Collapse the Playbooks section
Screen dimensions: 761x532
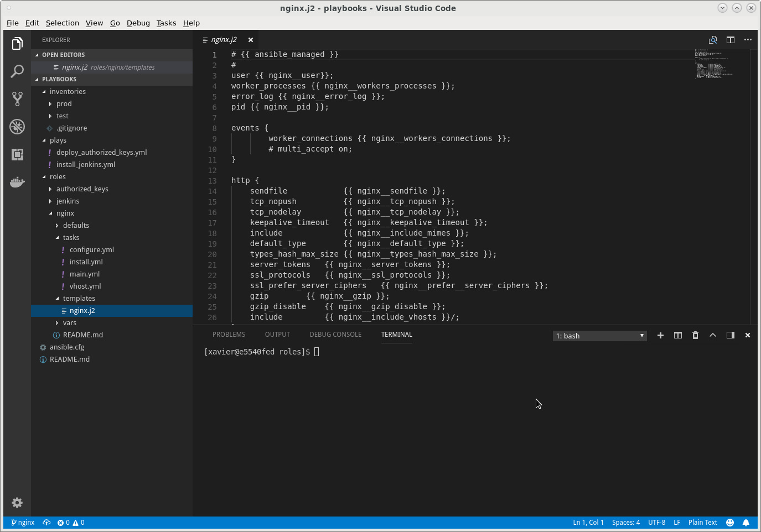click(x=112, y=79)
